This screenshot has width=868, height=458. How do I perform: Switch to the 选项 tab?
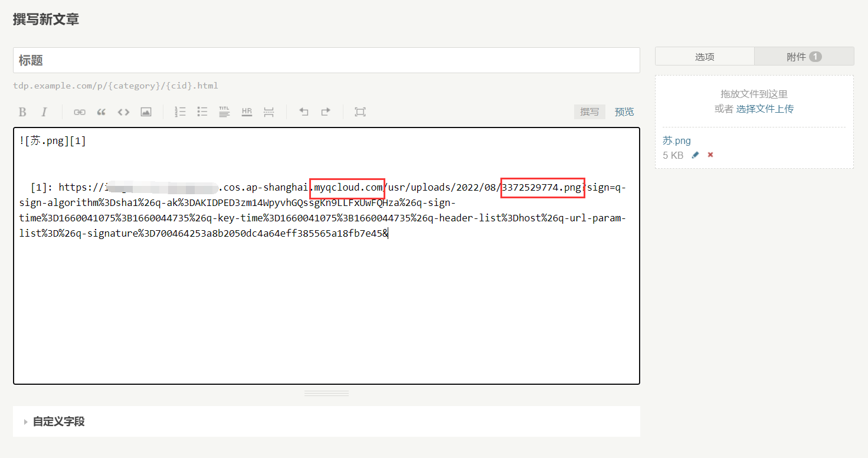[705, 57]
